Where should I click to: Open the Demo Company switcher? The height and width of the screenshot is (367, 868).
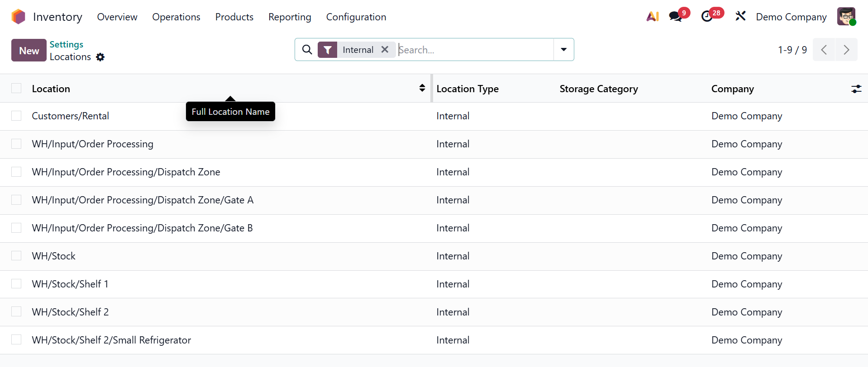(791, 17)
